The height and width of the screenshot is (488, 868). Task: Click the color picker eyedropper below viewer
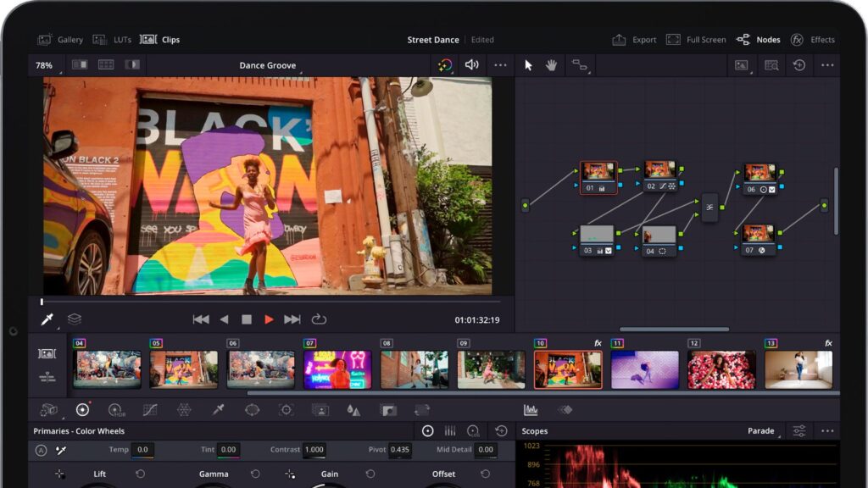(47, 319)
